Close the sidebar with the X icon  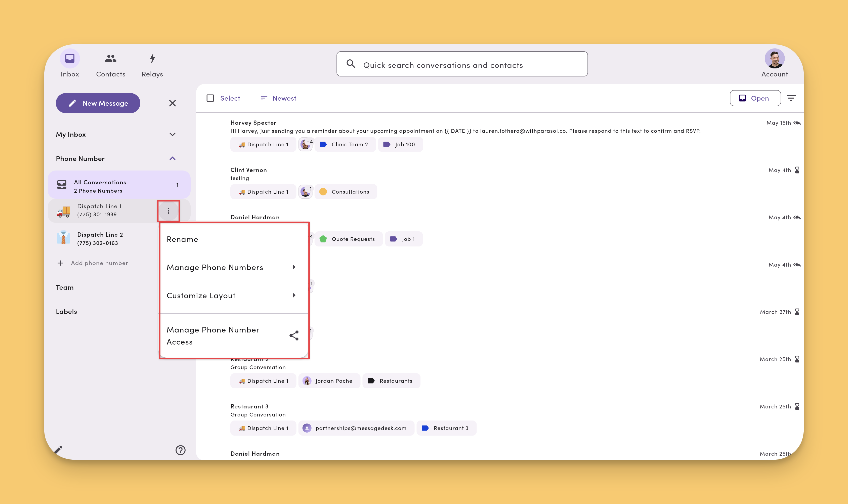pyautogui.click(x=173, y=103)
